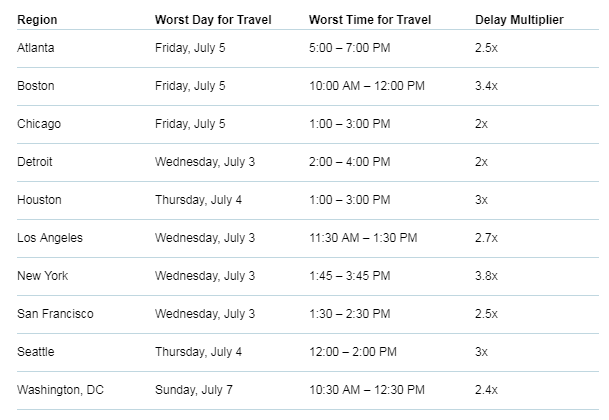The height and width of the screenshot is (420, 609).
Task: Select the Atlanta region cell
Action: click(x=36, y=48)
